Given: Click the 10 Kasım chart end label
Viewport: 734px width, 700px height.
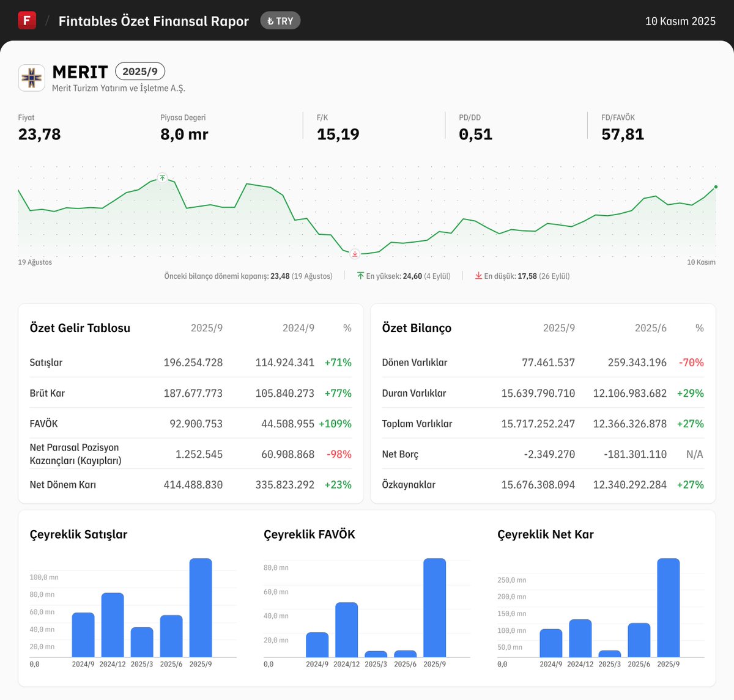Looking at the screenshot, I should pyautogui.click(x=701, y=262).
